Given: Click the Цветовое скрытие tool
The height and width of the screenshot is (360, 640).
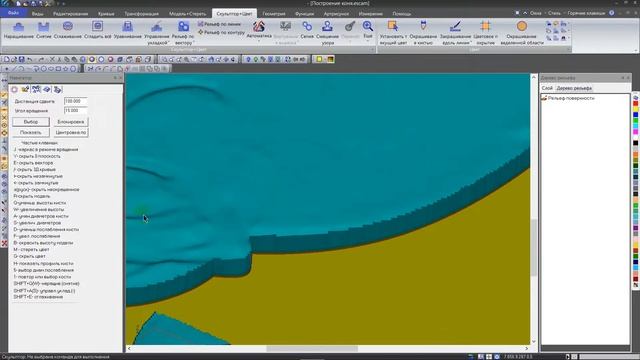Looking at the screenshot, I should point(485,33).
